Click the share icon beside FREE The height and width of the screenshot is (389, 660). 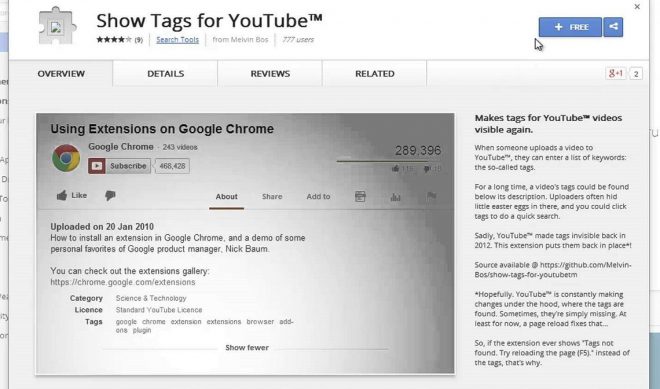point(613,27)
